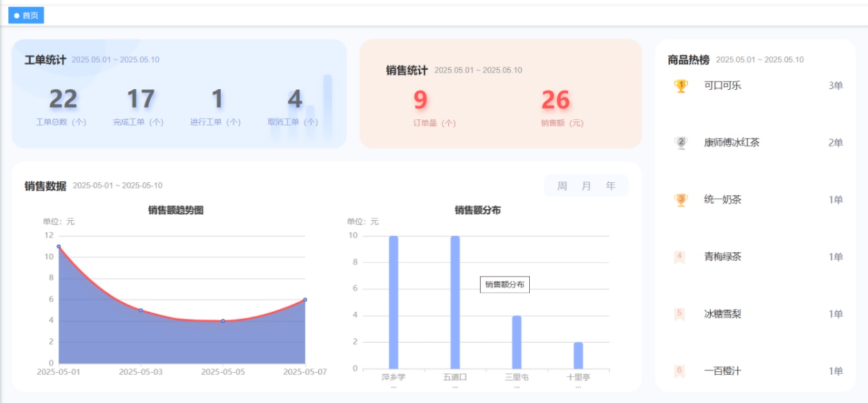
Task: Click the 工单总数 value 22
Action: coord(63,99)
